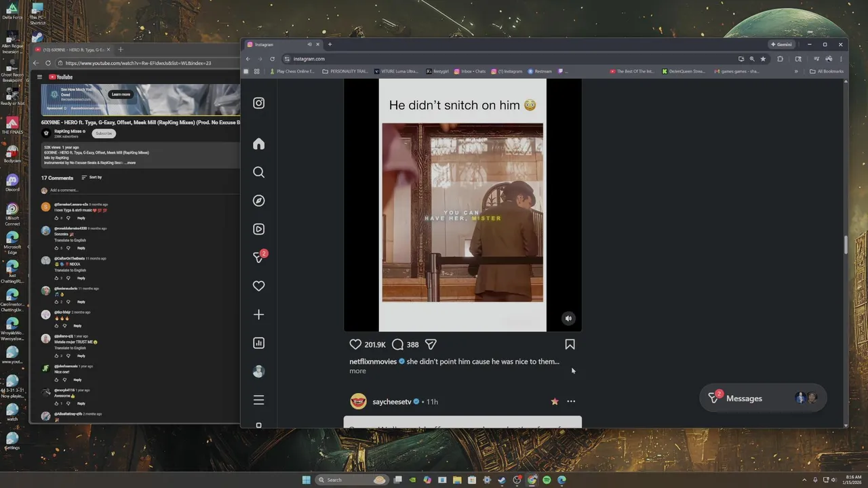868x488 pixels.
Task: Open Messages icon with badge in sidebar
Action: pos(260,257)
